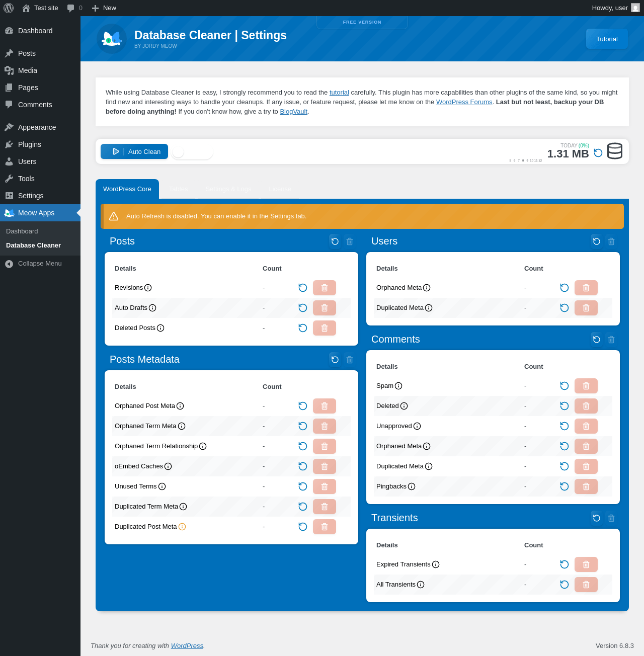The image size is (644, 656).
Task: Click the Transients section header trash icon
Action: click(611, 518)
